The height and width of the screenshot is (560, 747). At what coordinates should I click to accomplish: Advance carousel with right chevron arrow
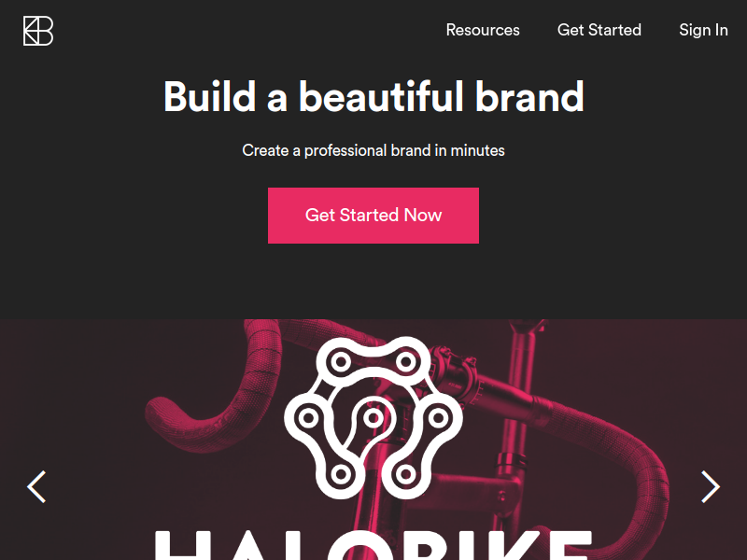point(711,486)
